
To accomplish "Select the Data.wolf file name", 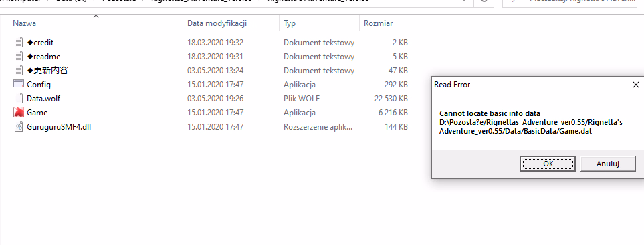I will pyautogui.click(x=43, y=99).
